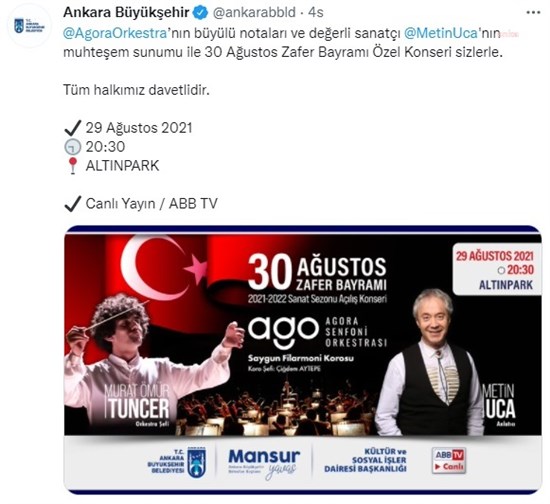Open the concert poster image
550x504 pixels.
[x=303, y=360]
